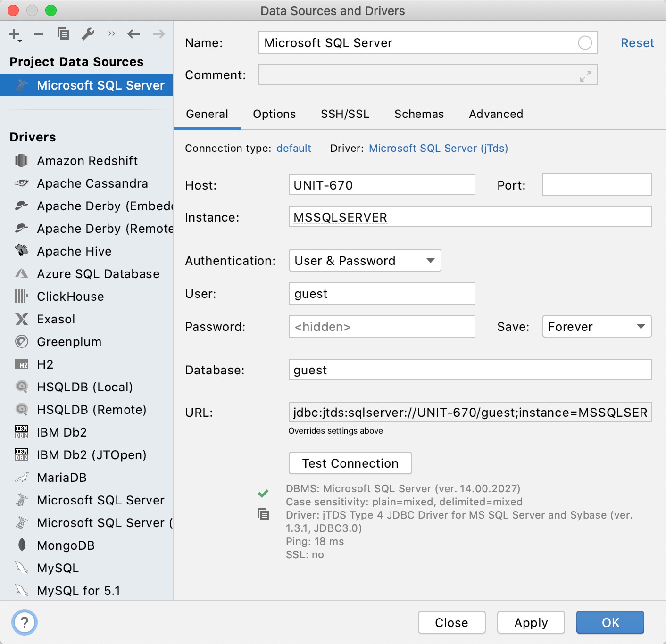Click the IBM Db2 driver icon
The height and width of the screenshot is (644, 666).
tap(22, 432)
